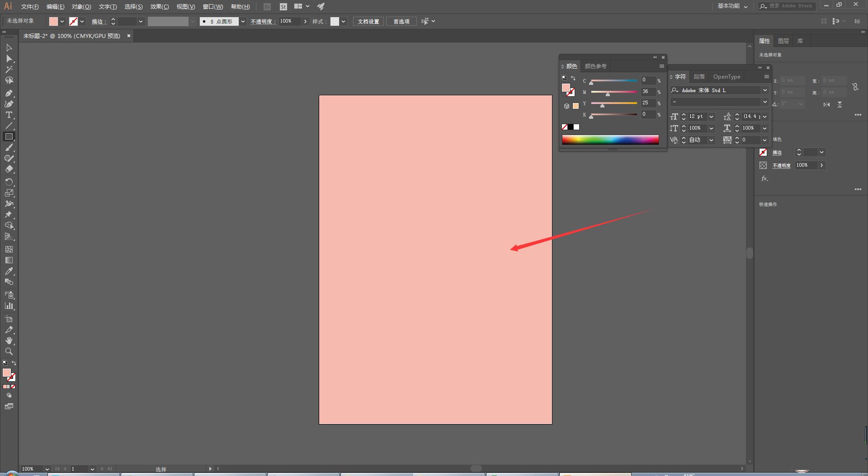Click the 首选项 button
The height and width of the screenshot is (476, 868).
(401, 22)
